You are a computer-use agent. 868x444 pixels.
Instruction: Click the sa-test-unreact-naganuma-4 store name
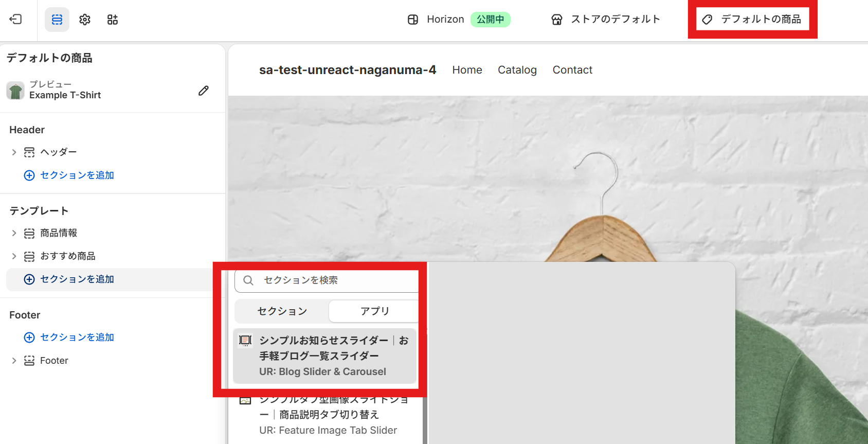pyautogui.click(x=348, y=70)
